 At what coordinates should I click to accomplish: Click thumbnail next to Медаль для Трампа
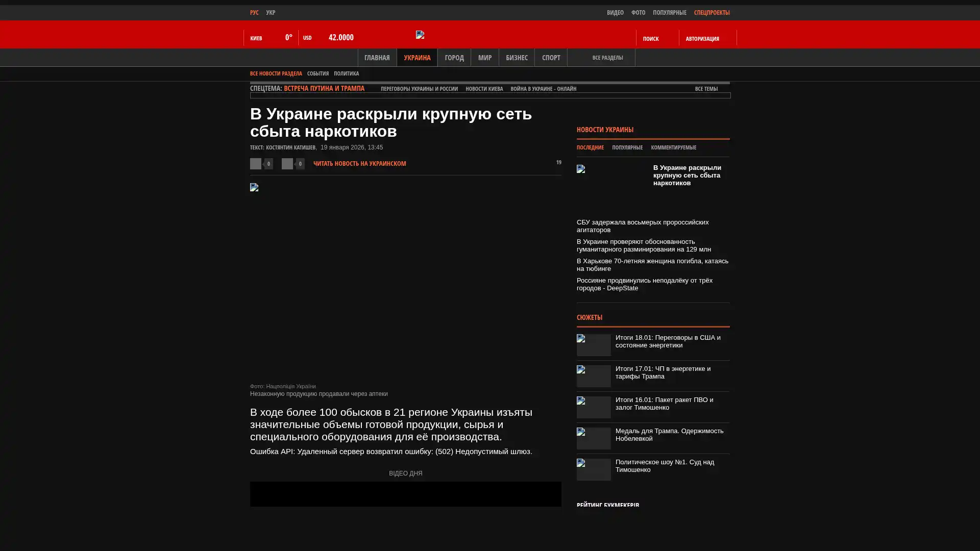pyautogui.click(x=594, y=439)
